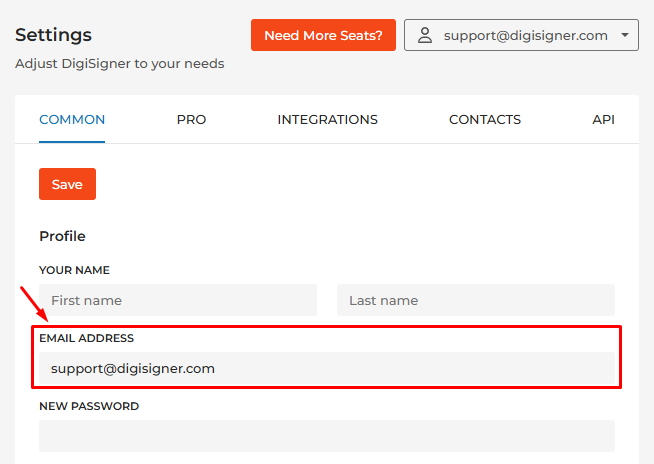The width and height of the screenshot is (654, 464).
Task: Click the Adjust DigiSigner to your needs subtitle
Action: [x=119, y=64]
